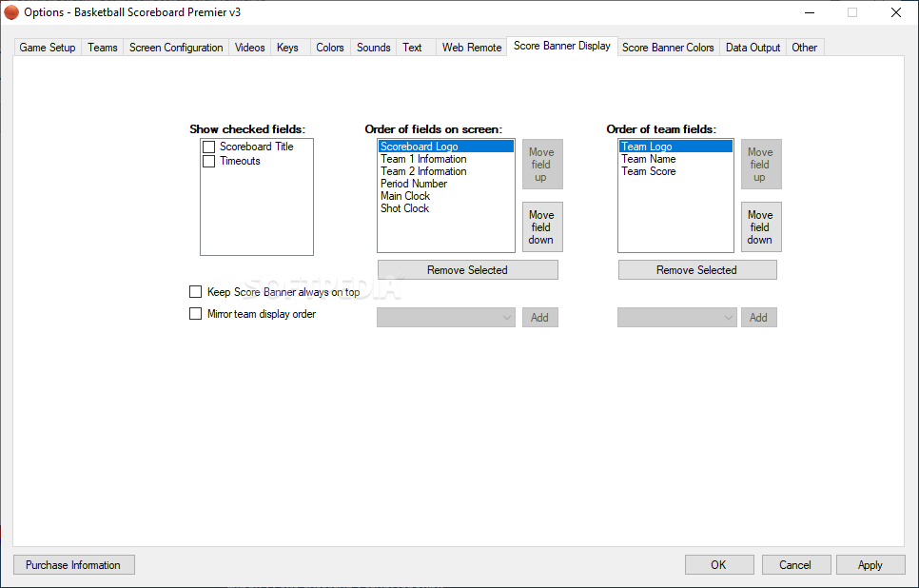Click Move field down for team fields
919x588 pixels.
(761, 226)
